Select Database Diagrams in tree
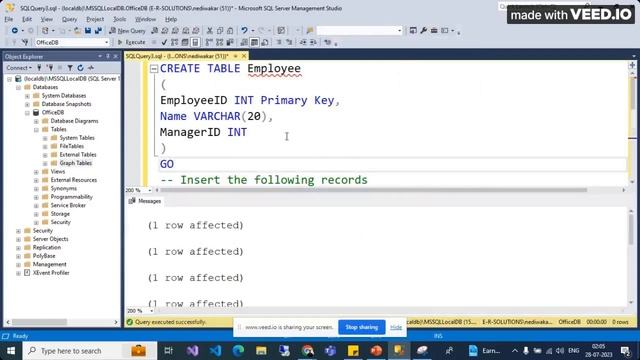The height and width of the screenshot is (360, 640). click(x=74, y=121)
